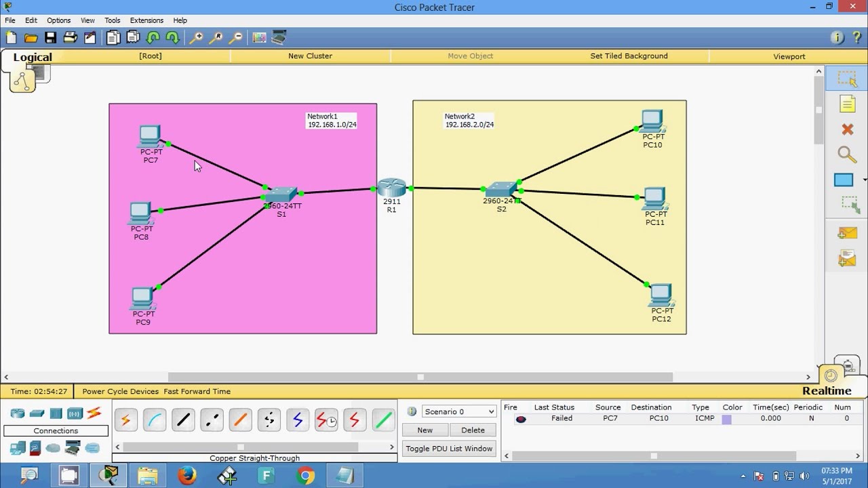Copy selection using toolbar Copy icon

point(113,38)
